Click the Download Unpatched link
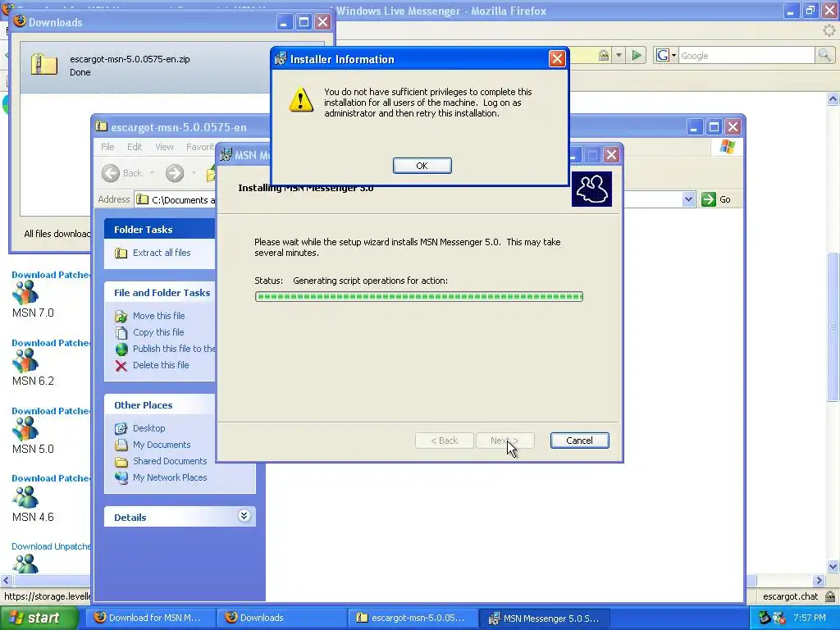This screenshot has width=840, height=630. (x=51, y=546)
